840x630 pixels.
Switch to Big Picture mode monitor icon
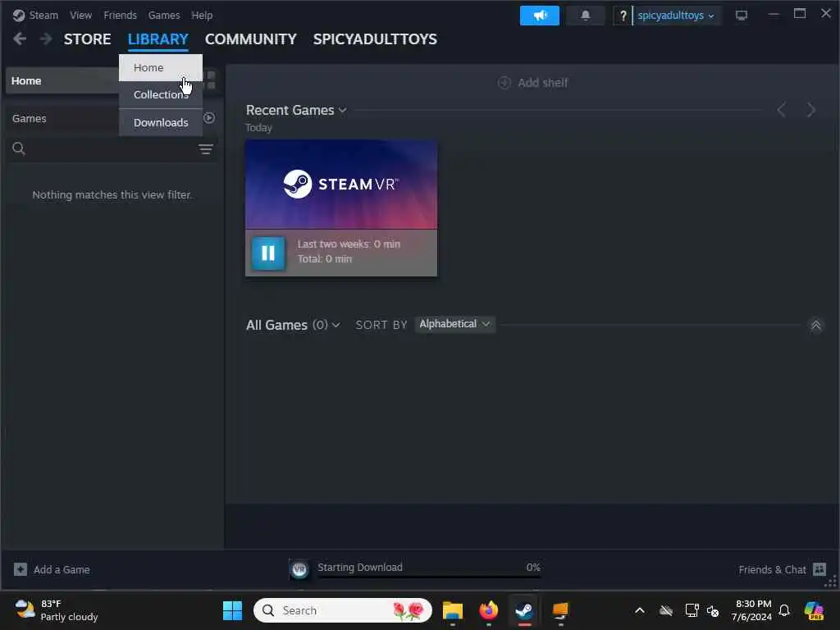coord(742,16)
